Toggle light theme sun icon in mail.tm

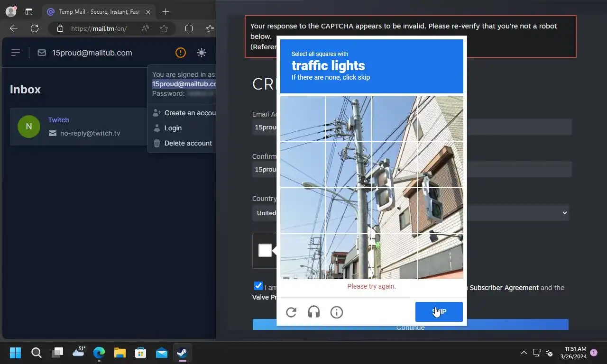[202, 53]
